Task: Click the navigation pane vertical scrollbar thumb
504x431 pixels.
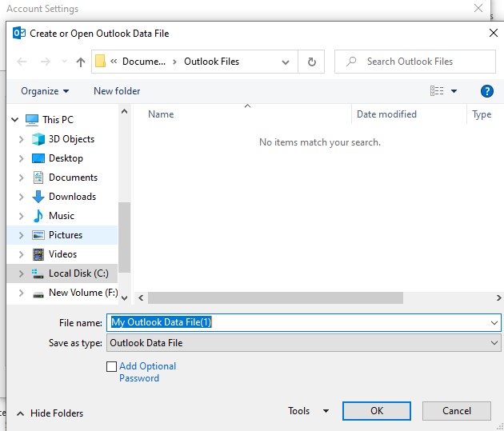Action: pyautogui.click(x=124, y=237)
